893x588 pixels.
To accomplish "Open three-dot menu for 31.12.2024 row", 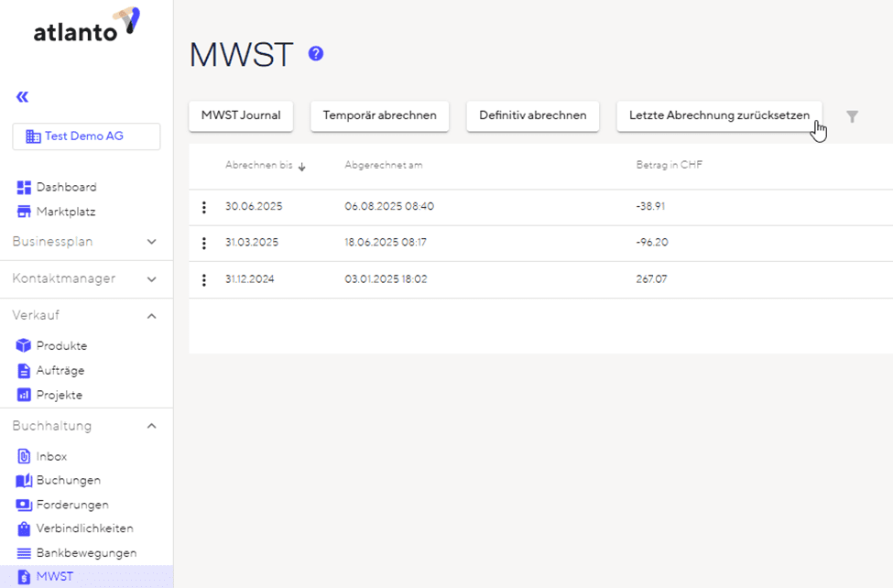I will (x=204, y=280).
